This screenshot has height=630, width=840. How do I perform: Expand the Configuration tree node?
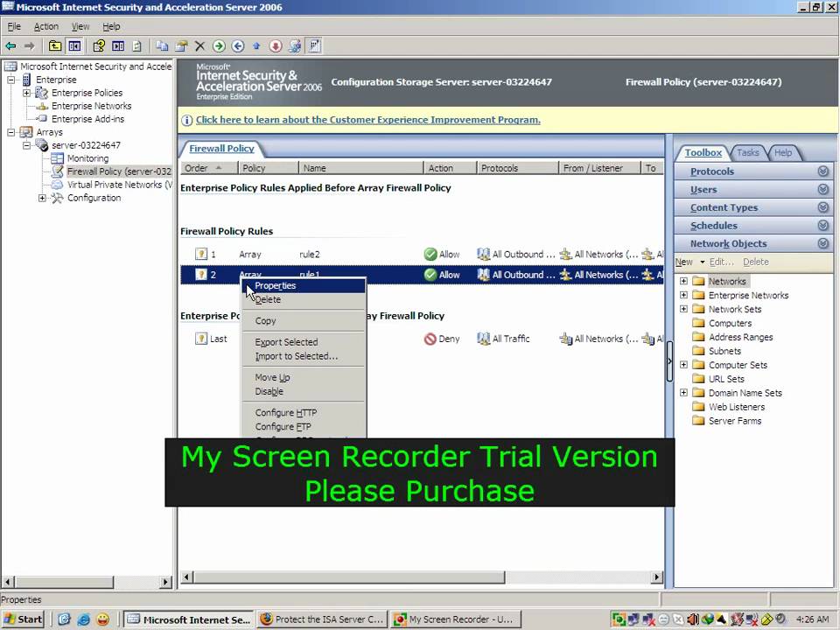(x=42, y=199)
